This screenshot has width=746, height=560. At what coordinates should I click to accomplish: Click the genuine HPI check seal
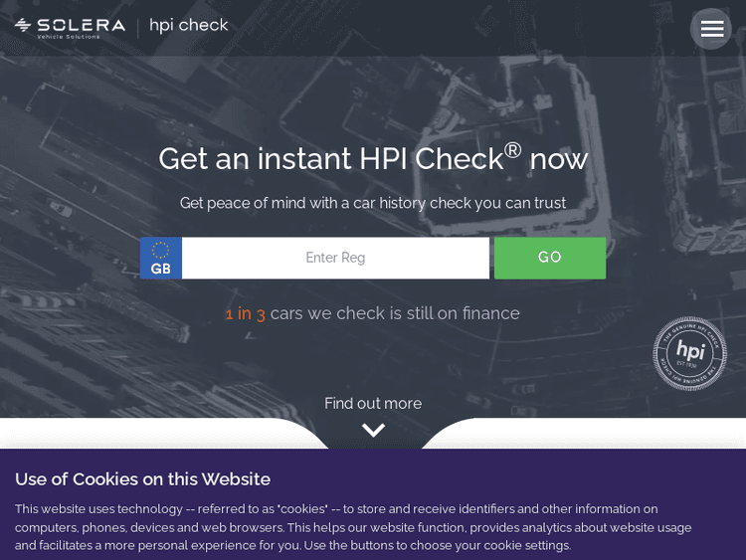[689, 353]
